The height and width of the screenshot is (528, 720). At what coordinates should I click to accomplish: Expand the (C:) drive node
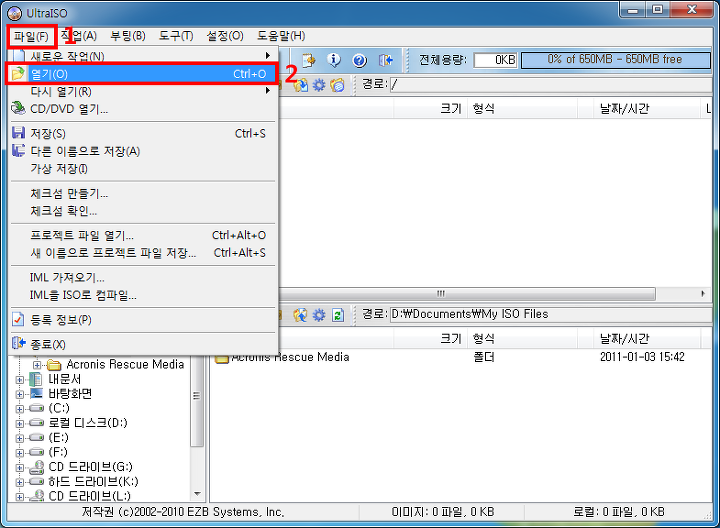(19, 409)
